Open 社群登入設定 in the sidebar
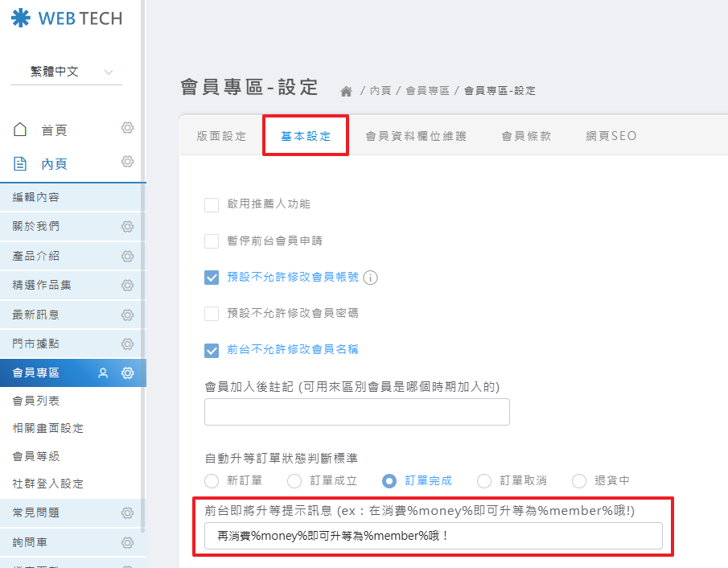The width and height of the screenshot is (728, 568). (x=47, y=484)
